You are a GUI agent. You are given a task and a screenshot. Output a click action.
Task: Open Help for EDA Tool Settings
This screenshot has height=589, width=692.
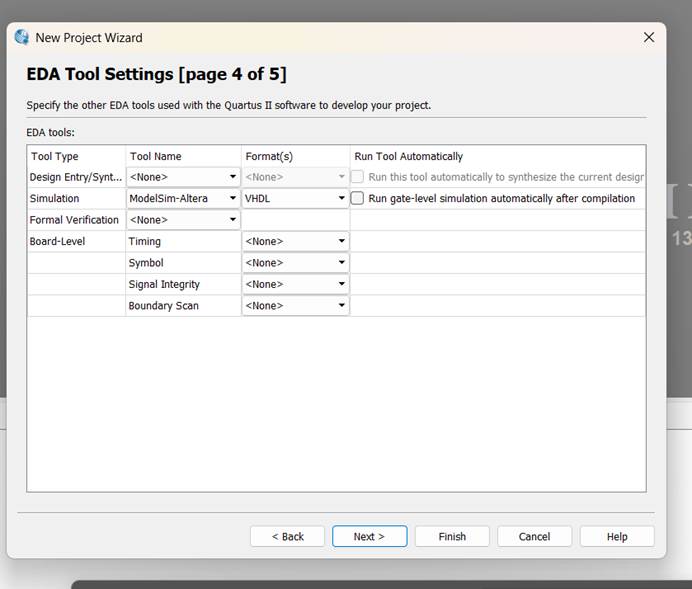pyautogui.click(x=617, y=536)
